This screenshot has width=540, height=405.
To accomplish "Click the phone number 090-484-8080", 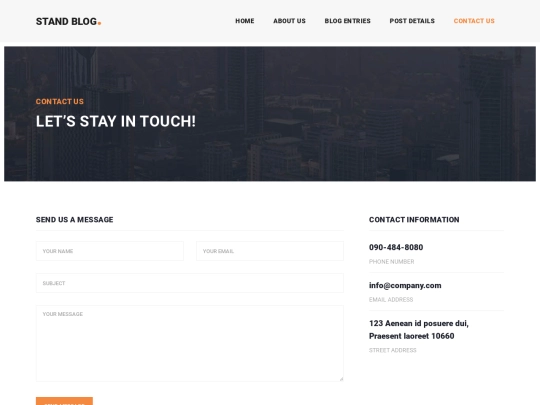I will [x=396, y=247].
